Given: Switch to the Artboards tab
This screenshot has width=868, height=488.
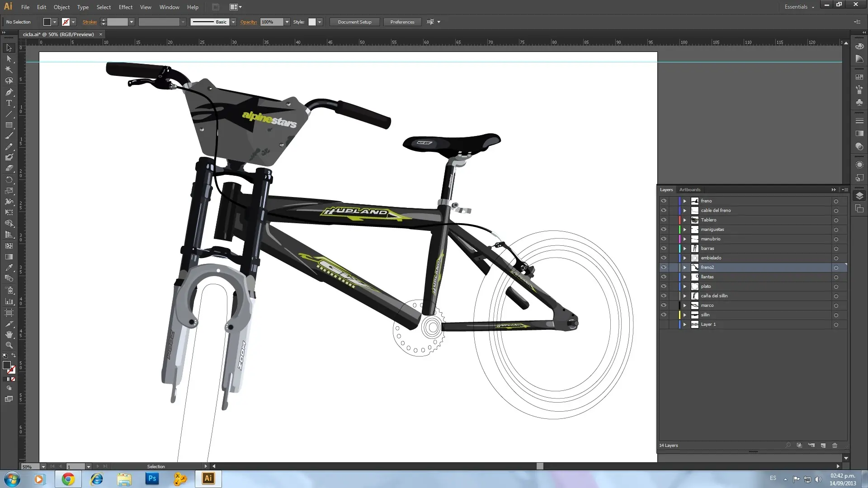Looking at the screenshot, I should click(x=690, y=190).
